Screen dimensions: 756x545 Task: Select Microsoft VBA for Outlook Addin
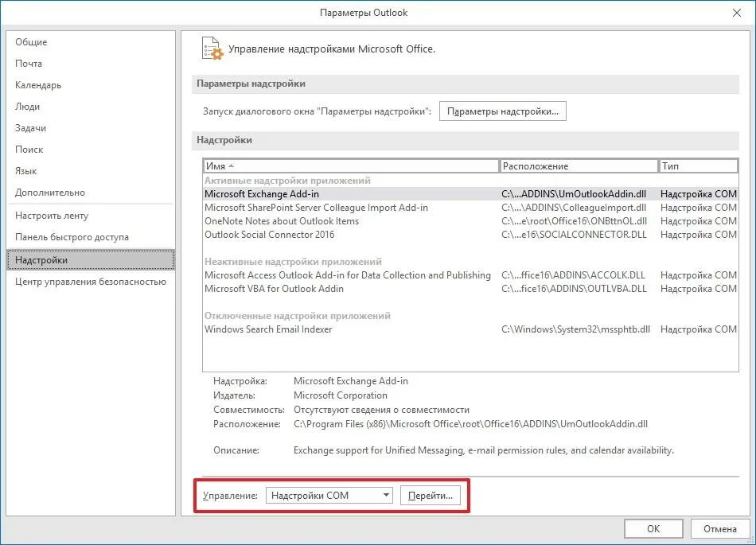click(470, 288)
